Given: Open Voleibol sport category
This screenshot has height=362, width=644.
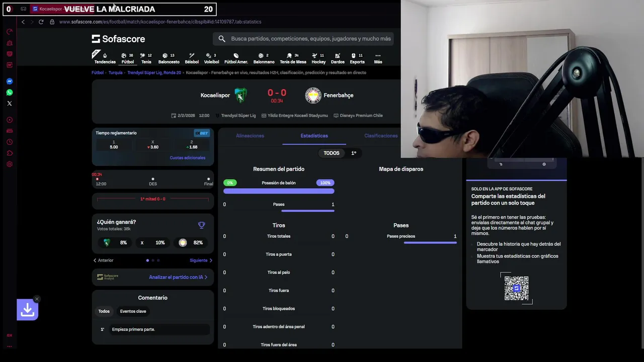Looking at the screenshot, I should pos(211,58).
